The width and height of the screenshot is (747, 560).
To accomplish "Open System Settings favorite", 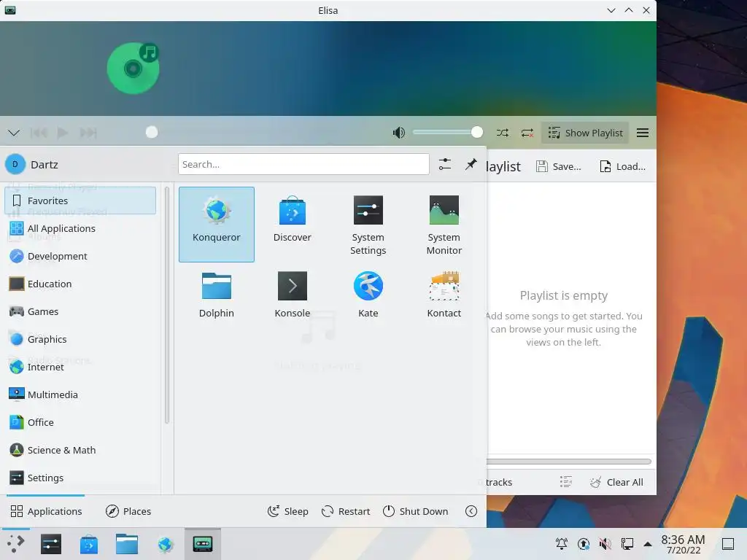I will click(x=368, y=225).
